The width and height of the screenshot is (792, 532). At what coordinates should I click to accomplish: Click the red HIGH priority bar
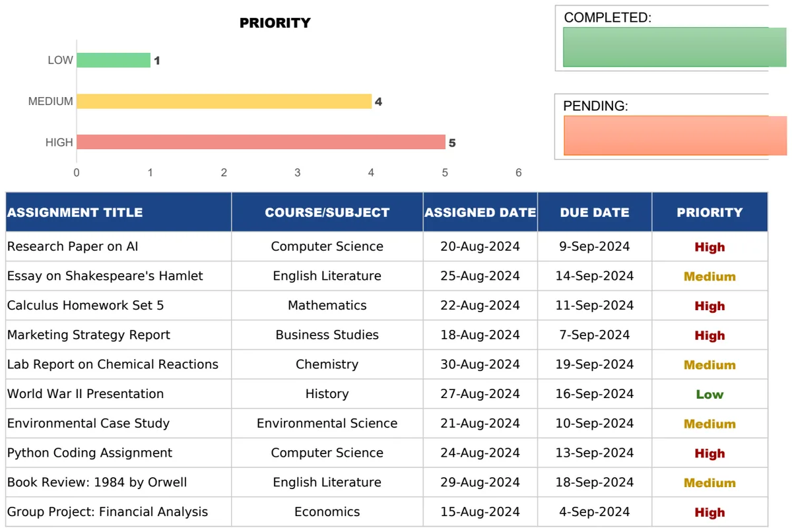(x=261, y=142)
